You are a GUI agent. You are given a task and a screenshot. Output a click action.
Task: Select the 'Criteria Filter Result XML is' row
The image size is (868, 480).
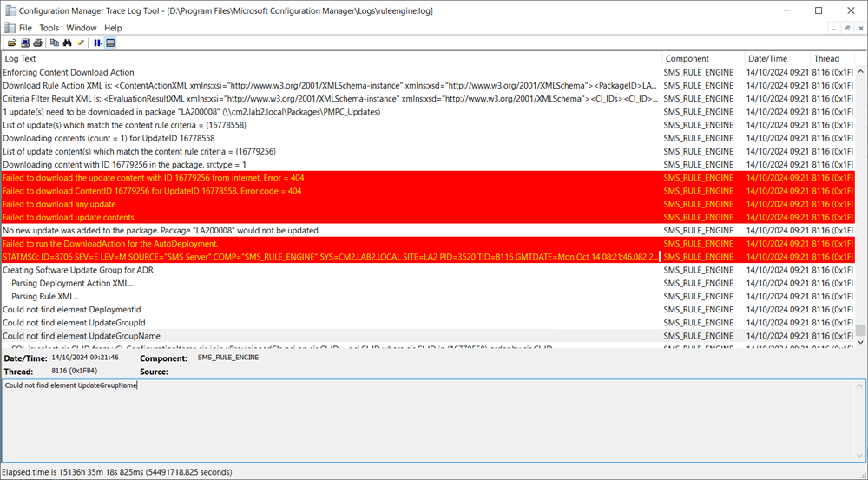(427, 99)
